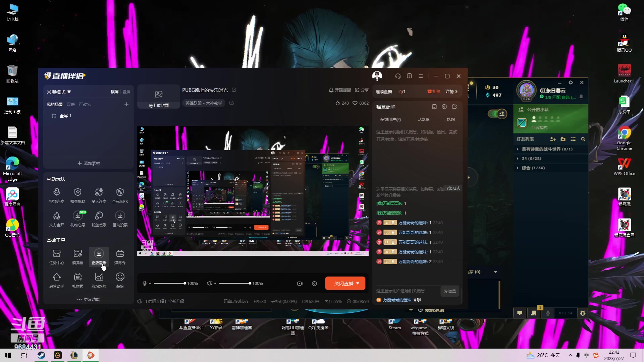This screenshot has width=644, height=362.
Task: Open the 房管助手 tool
Action: (x=56, y=280)
